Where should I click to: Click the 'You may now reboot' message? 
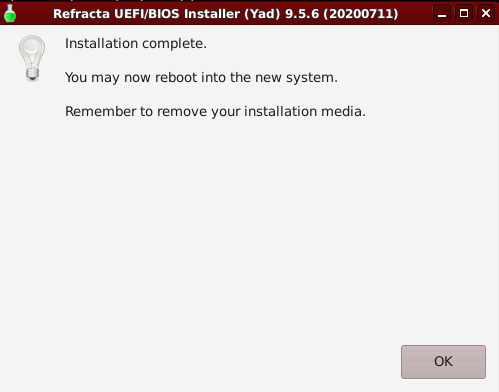tap(201, 78)
